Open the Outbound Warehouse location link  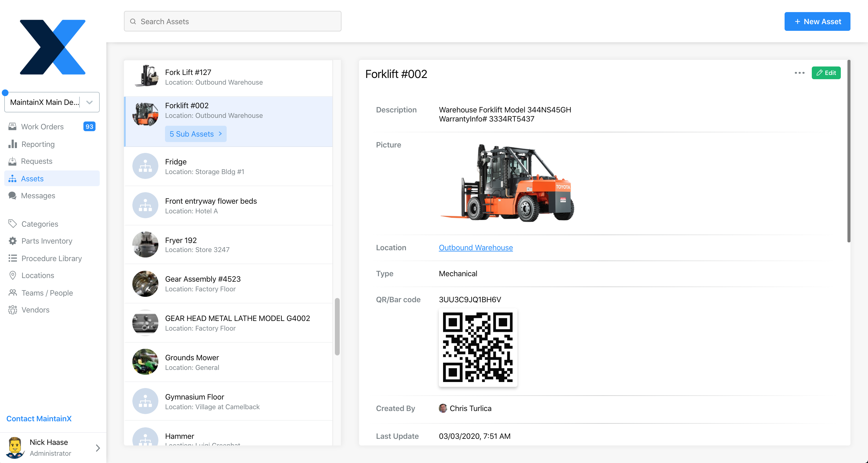tap(475, 247)
